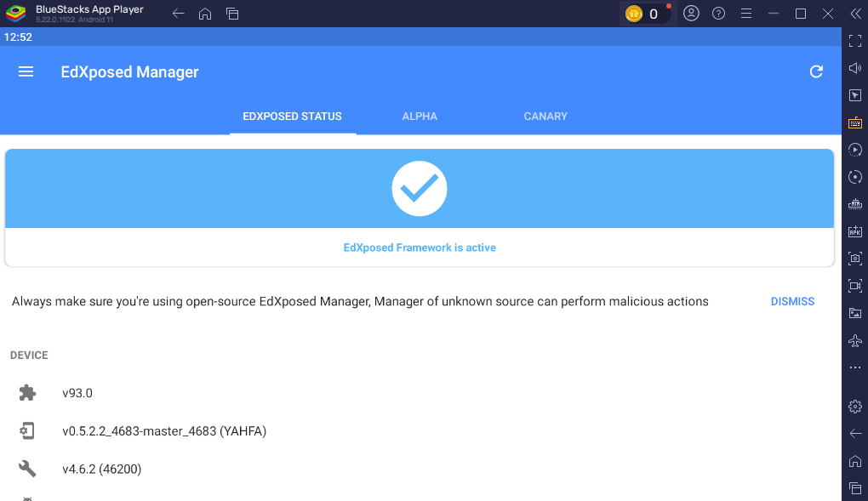
Task: Click the framework active checkmark icon
Action: 420,189
